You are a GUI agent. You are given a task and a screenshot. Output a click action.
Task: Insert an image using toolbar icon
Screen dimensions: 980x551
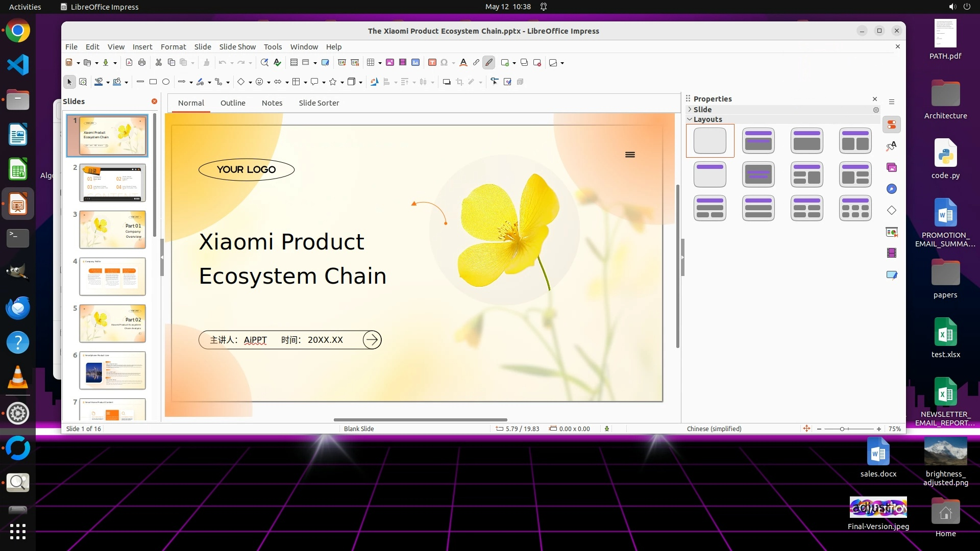pyautogui.click(x=390, y=62)
